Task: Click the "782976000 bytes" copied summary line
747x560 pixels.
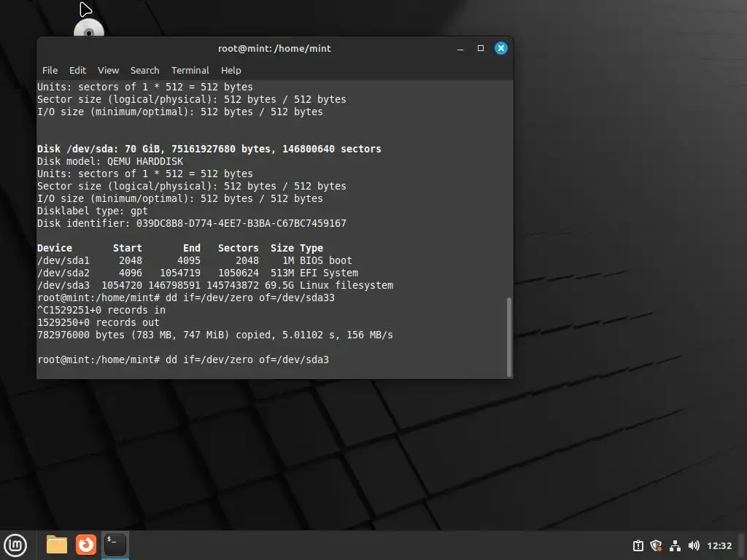Action: 215,335
